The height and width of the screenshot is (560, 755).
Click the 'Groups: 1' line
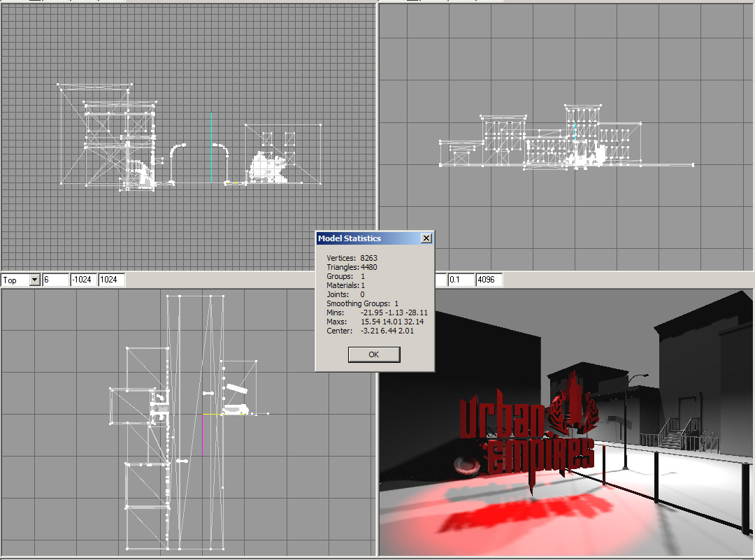tap(346, 276)
